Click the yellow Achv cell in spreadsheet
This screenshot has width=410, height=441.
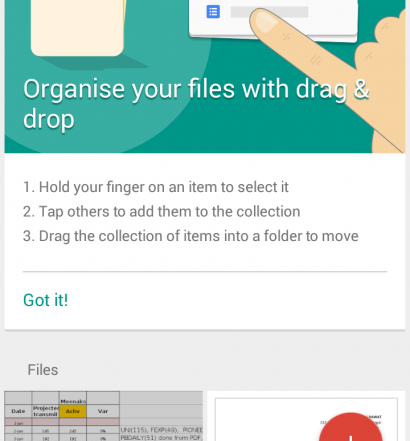[73, 411]
